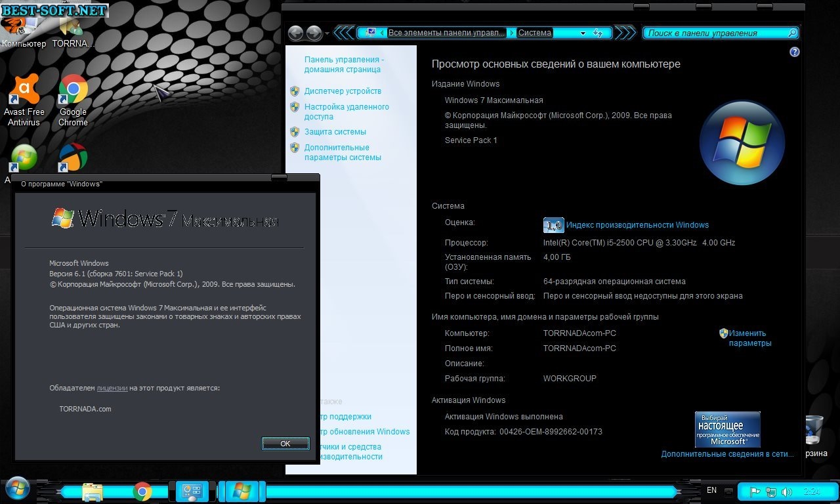Click shield icon beside 'Защита системы'

[x=295, y=132]
